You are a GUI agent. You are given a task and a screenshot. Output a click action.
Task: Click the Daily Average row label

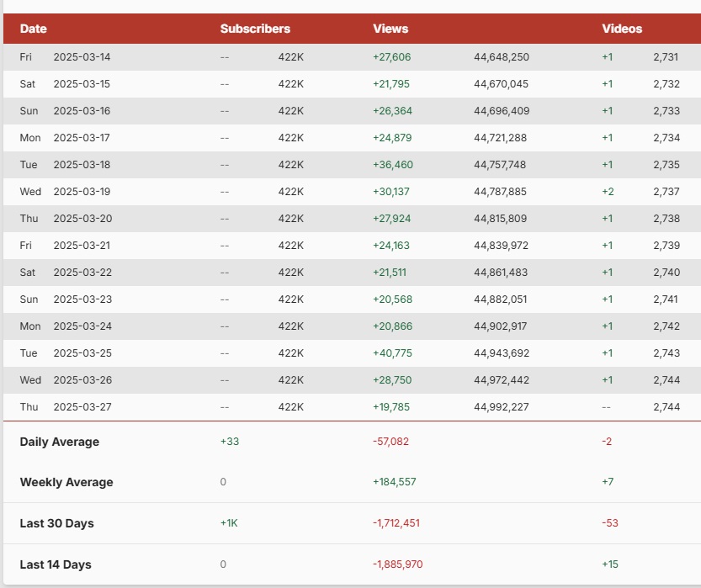click(59, 442)
